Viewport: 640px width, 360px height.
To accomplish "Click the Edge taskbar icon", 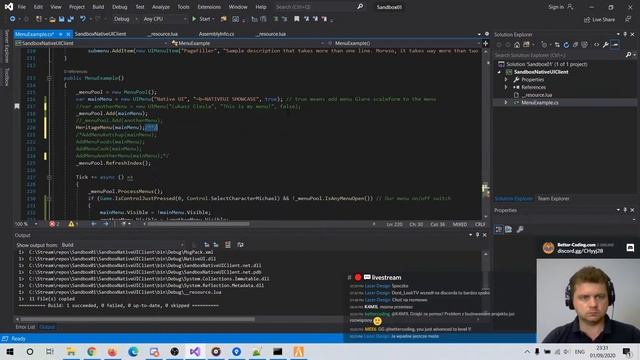I will coord(133,351).
